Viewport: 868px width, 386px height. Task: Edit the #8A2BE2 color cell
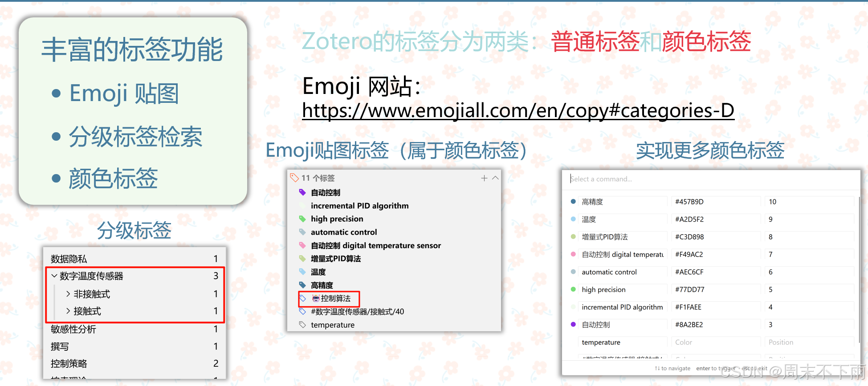[716, 325]
